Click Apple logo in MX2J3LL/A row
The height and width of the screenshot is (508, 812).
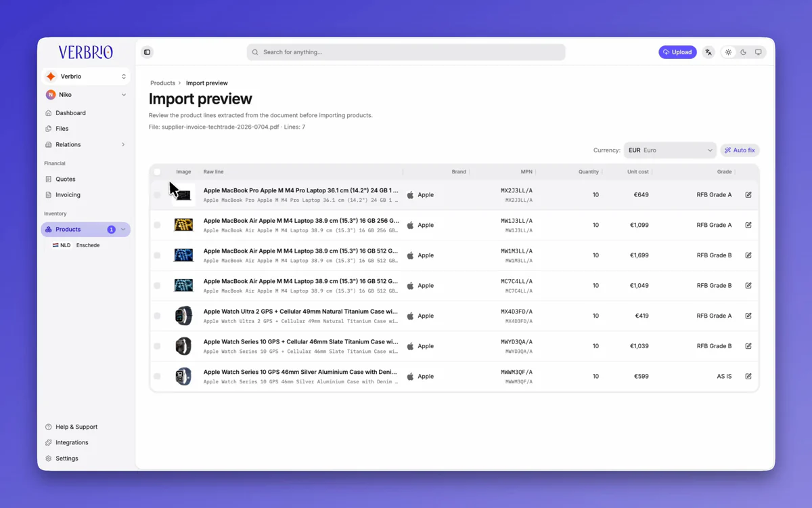point(410,195)
